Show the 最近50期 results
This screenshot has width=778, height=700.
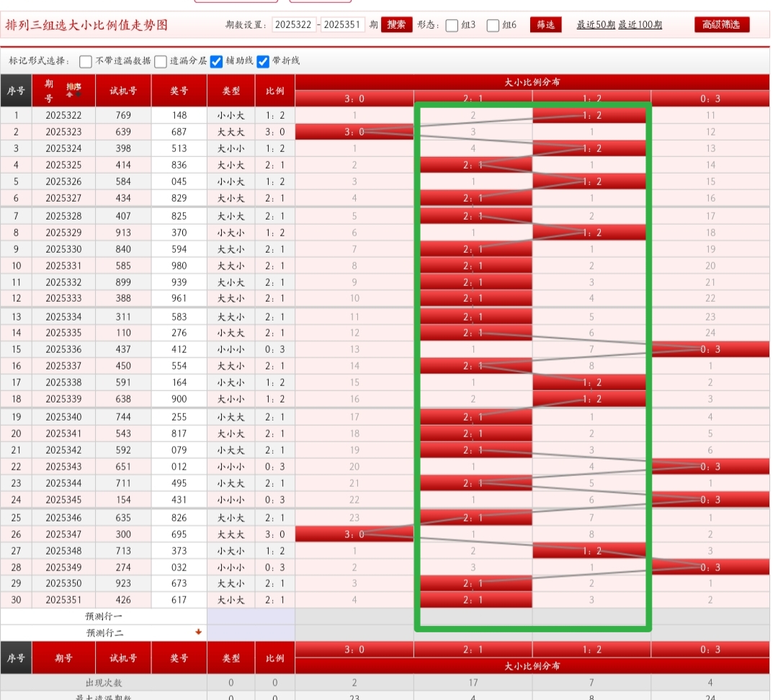[x=595, y=25]
